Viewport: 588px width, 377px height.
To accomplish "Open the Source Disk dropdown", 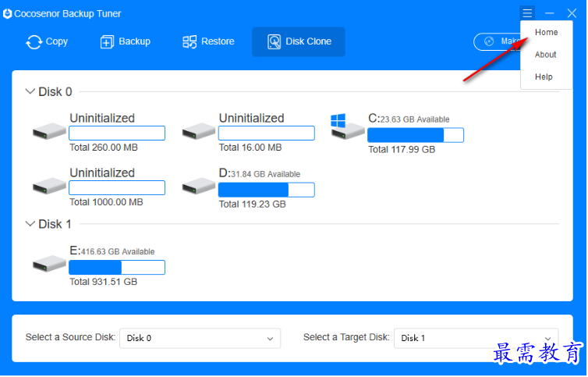I will coord(200,339).
